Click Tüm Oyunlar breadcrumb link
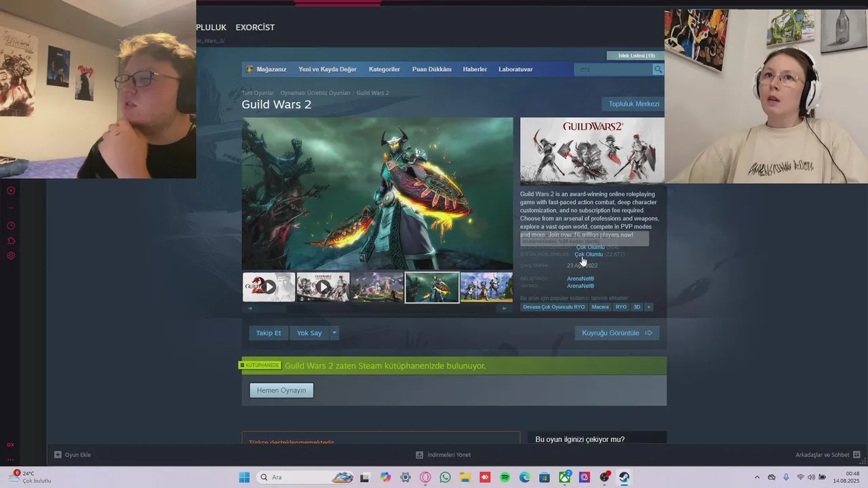 [258, 93]
